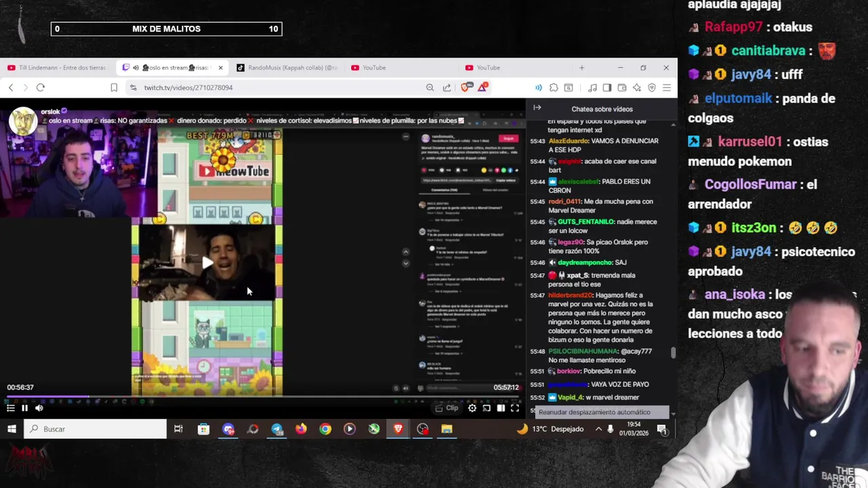Open Telegram from the taskbar
This screenshot has width=868, height=488.
tap(277, 429)
